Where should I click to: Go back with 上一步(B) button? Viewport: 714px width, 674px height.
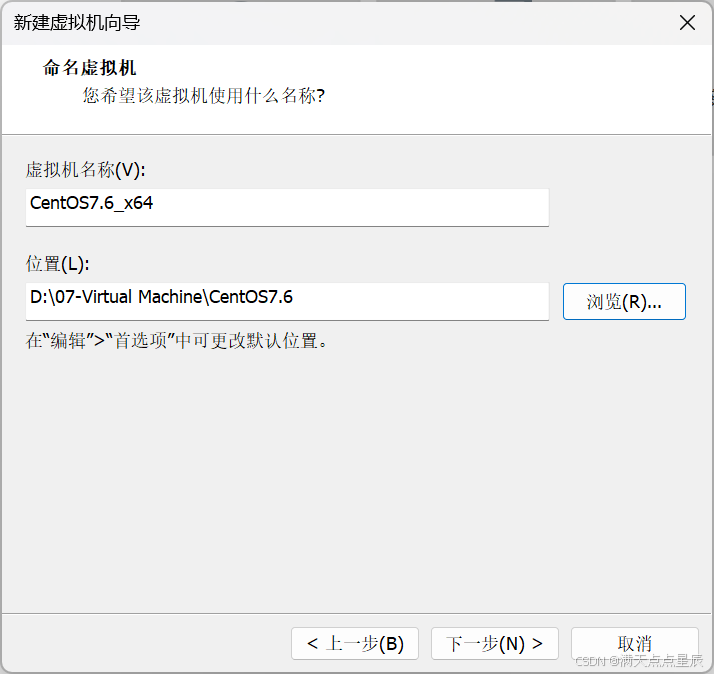click(x=355, y=643)
